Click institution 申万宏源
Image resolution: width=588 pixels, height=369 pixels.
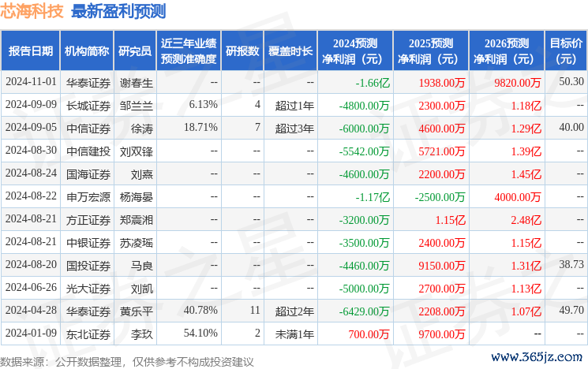88,197
